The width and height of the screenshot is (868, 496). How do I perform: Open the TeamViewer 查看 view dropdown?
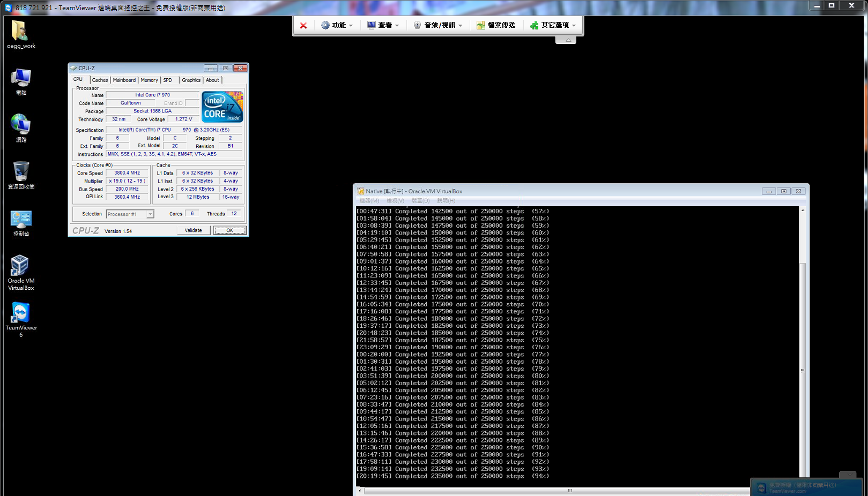[x=383, y=25]
